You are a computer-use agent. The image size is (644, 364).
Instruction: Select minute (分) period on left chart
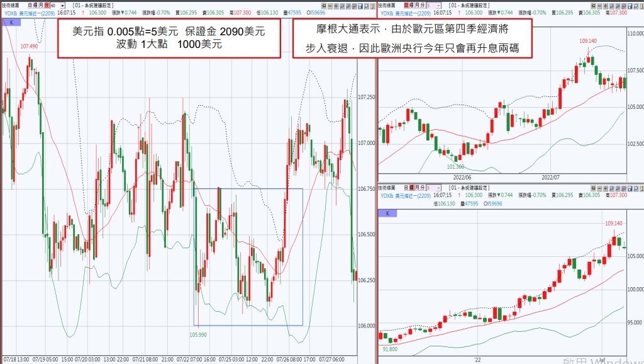click(x=47, y=5)
